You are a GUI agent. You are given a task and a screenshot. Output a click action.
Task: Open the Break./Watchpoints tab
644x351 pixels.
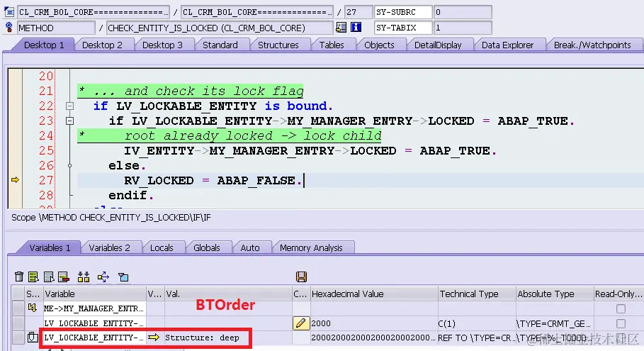(x=592, y=45)
